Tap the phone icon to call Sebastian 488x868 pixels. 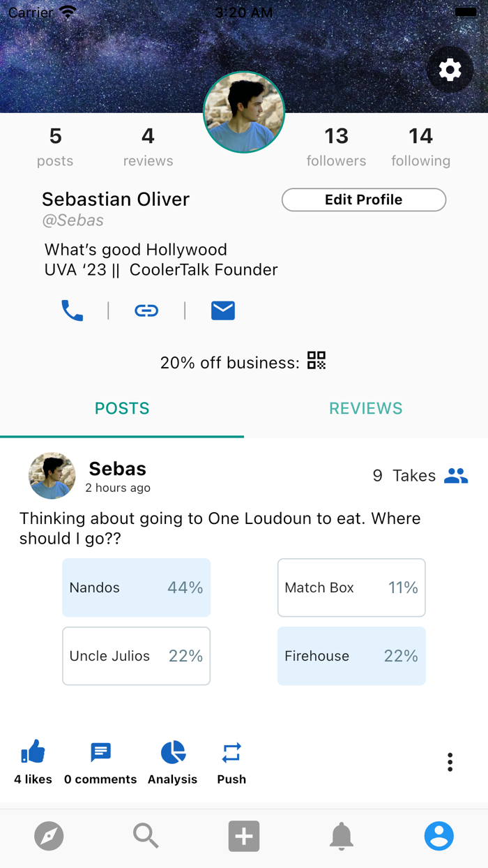pos(73,310)
